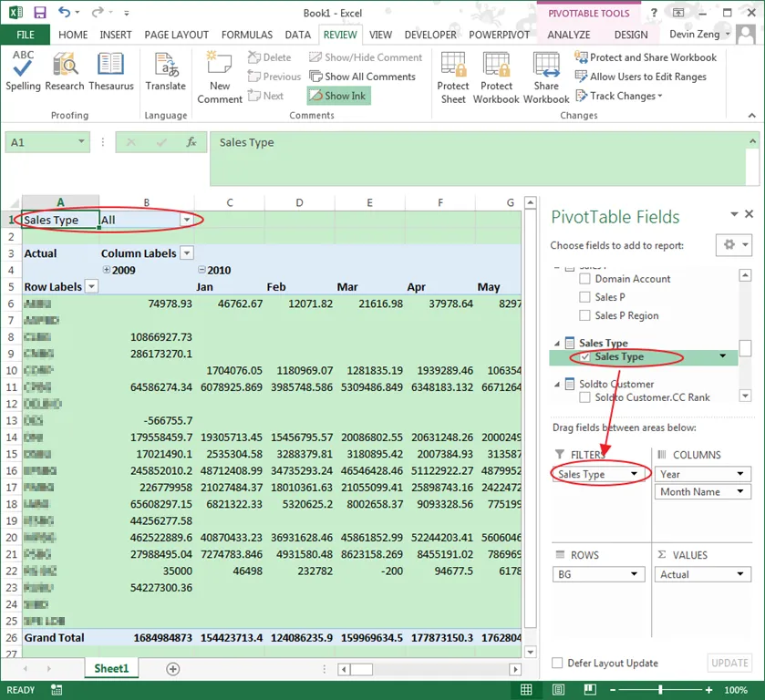This screenshot has height=700, width=765.
Task: Expand the 2009 year group
Action: pos(106,269)
